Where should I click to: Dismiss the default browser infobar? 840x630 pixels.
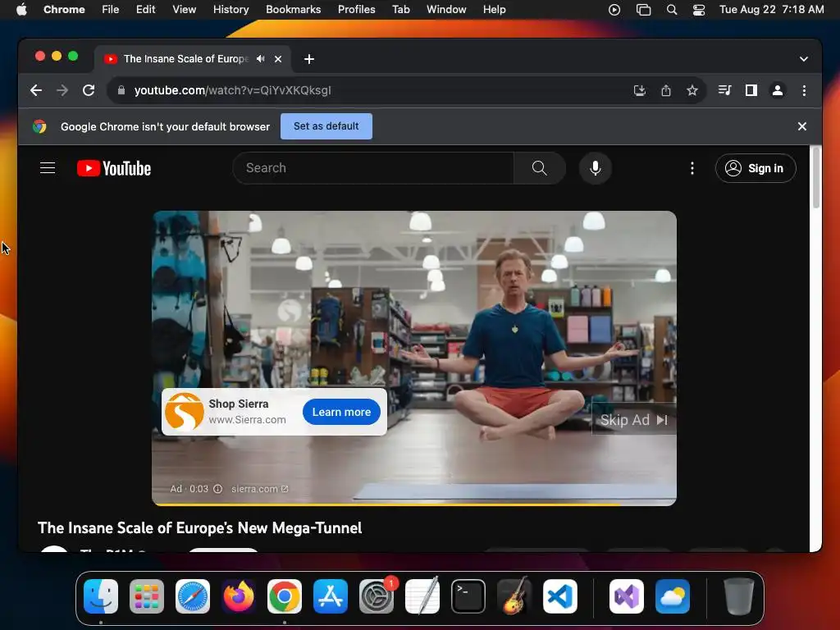click(802, 126)
